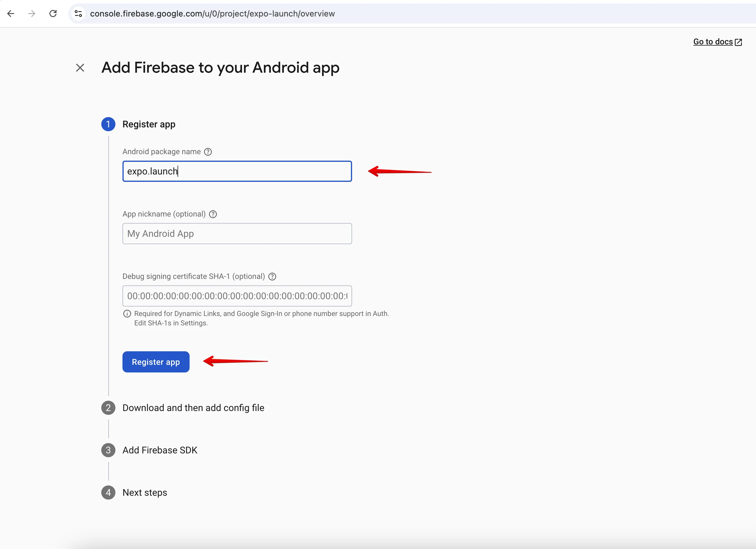The image size is (756, 549).
Task: Click the Debug signing certificate SHA-1 label
Action: [194, 276]
